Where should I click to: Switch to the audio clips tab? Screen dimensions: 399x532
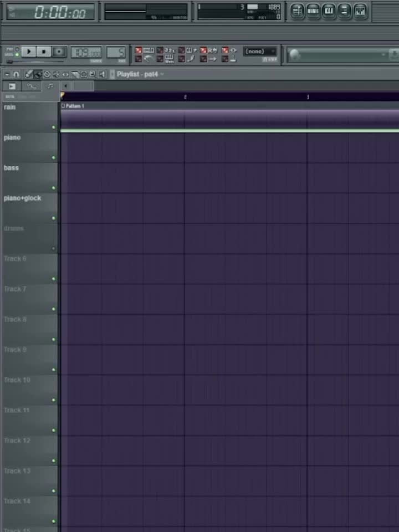point(12,86)
